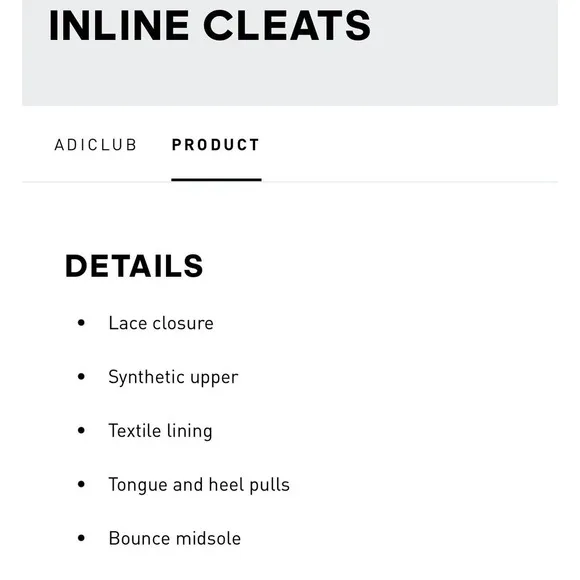
Task: Click the bullet next to Bounce midsole
Action: tap(81, 538)
